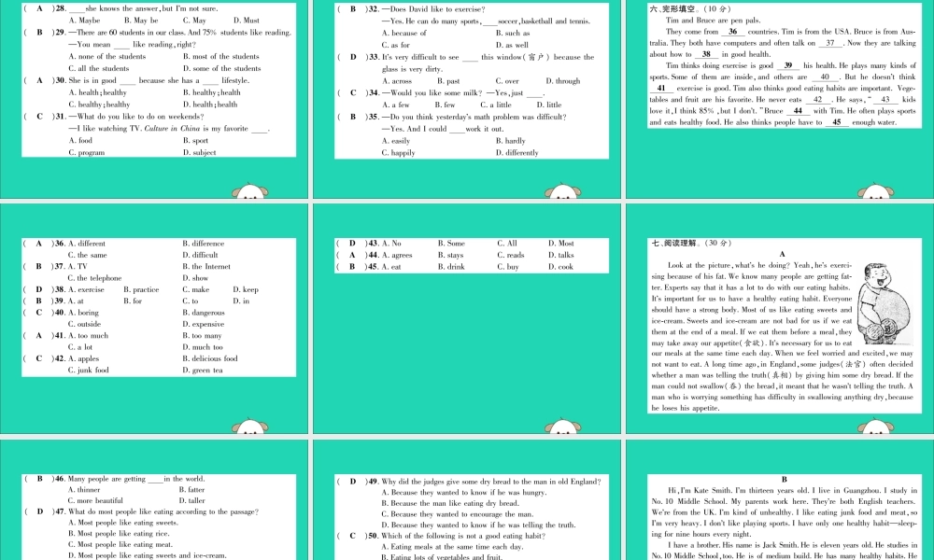Click 'A. Eating meals at the same time each day.'

click(x=452, y=547)
